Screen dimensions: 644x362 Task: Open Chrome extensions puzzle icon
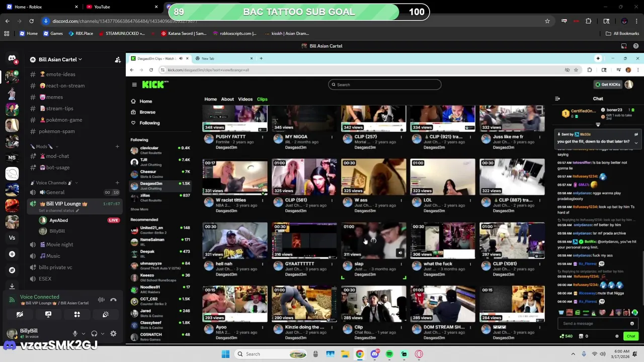(x=589, y=21)
